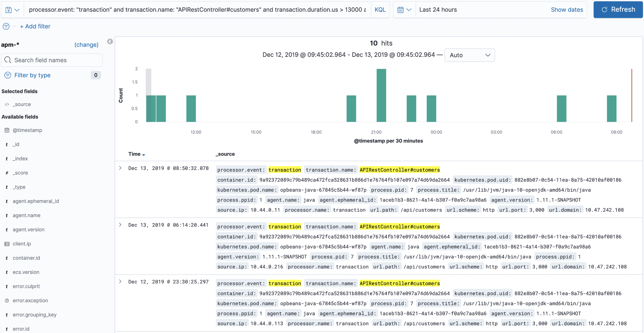Click the text type icon beside agent.name
Image resolution: width=644 pixels, height=333 pixels.
7,215
